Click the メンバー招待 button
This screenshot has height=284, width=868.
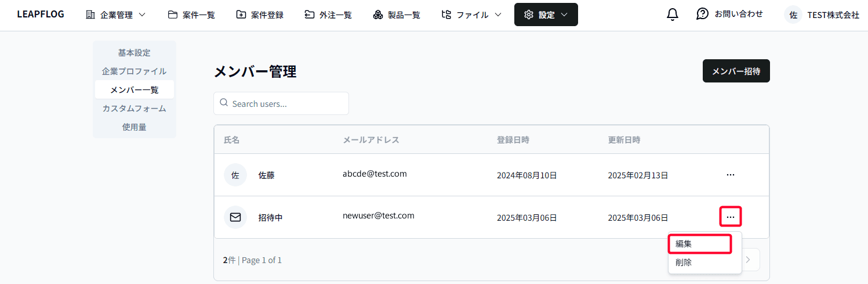(736, 71)
